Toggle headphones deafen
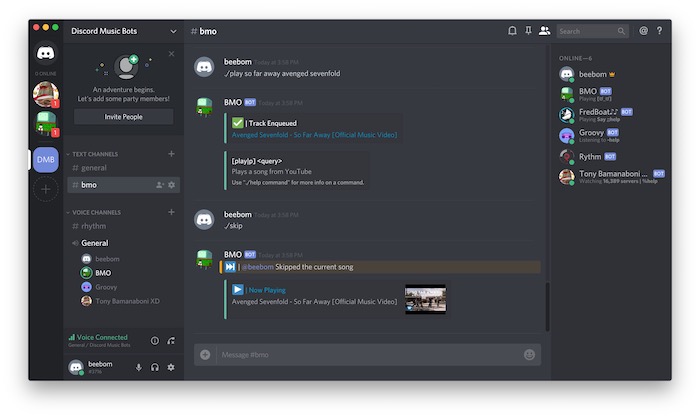 tap(155, 367)
